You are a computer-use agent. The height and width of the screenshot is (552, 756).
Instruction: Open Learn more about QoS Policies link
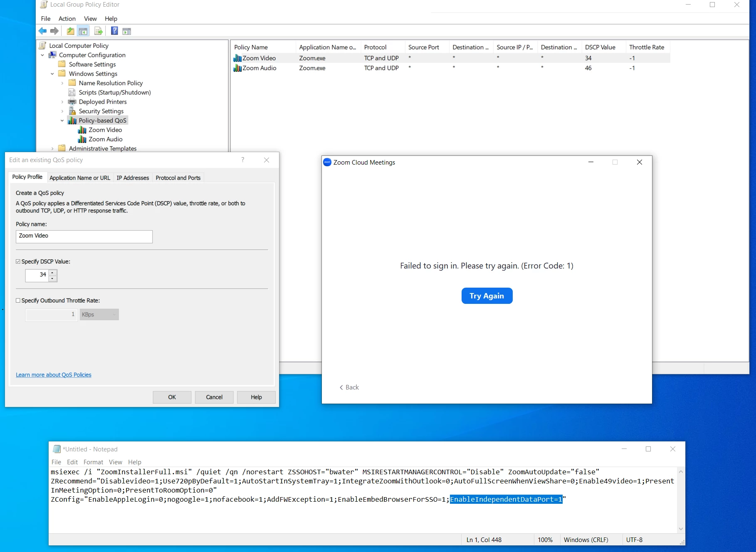click(x=54, y=375)
